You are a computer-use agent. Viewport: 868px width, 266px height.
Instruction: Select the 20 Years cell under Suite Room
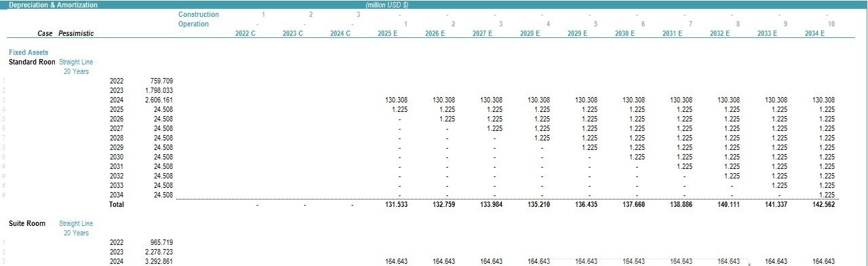pyautogui.click(x=76, y=233)
